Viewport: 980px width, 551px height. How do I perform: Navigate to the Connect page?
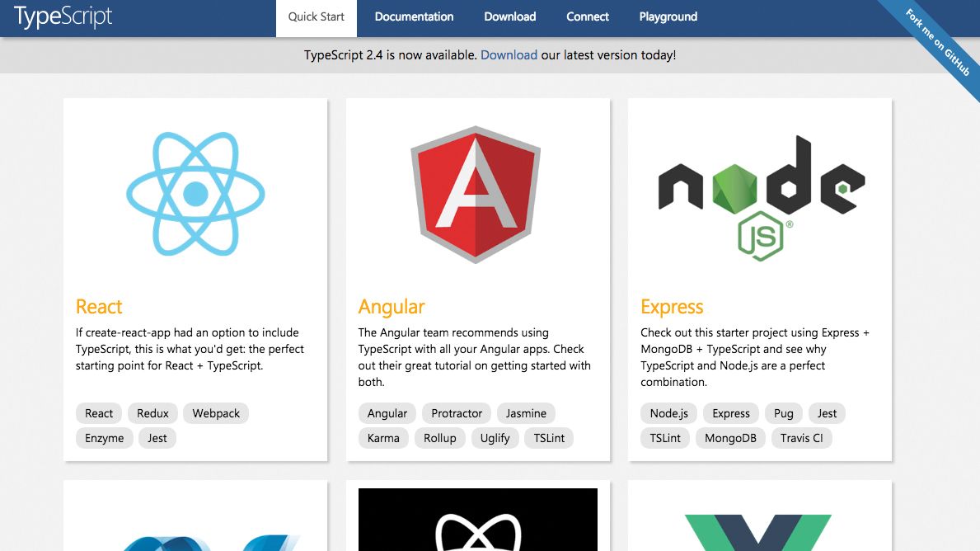pos(587,16)
